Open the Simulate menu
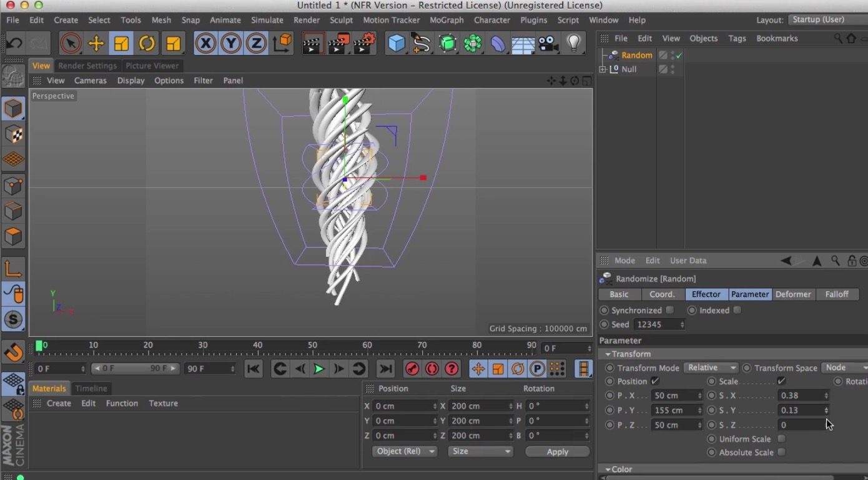The width and height of the screenshot is (868, 480). (x=267, y=20)
